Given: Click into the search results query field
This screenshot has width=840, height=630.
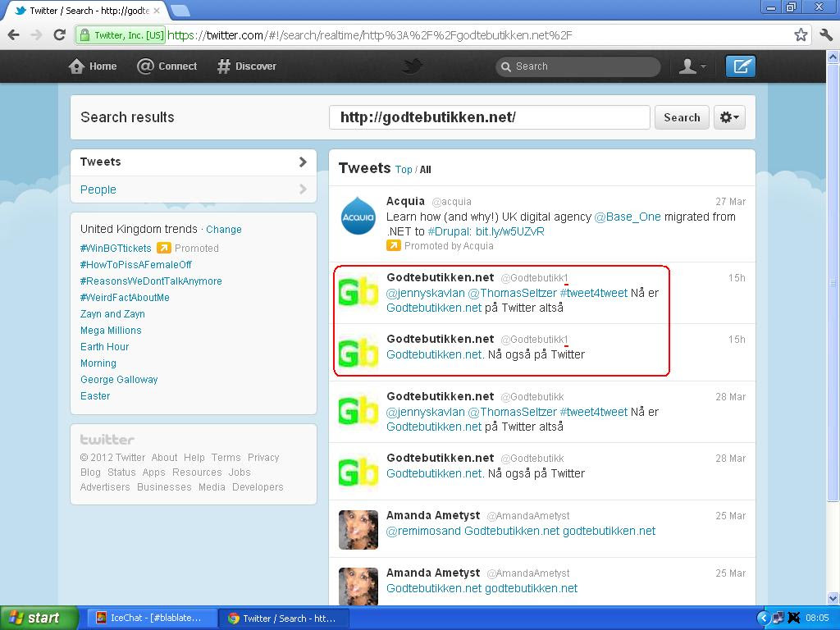Looking at the screenshot, I should 490,117.
